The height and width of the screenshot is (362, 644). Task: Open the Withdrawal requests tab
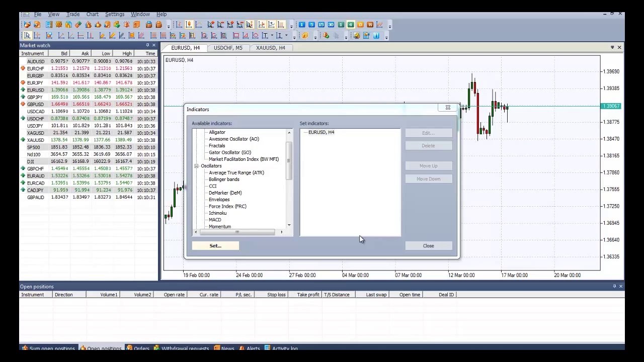click(181, 348)
